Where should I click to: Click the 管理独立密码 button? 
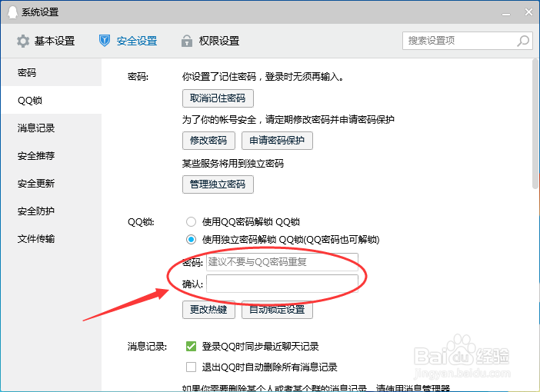[218, 184]
